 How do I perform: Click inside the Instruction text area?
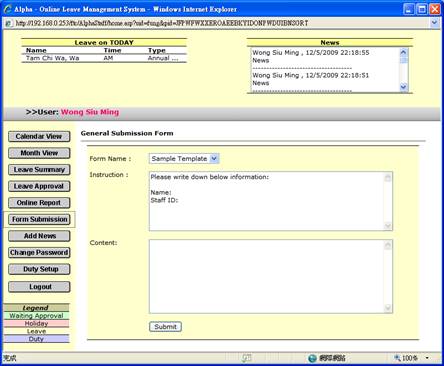[267, 201]
